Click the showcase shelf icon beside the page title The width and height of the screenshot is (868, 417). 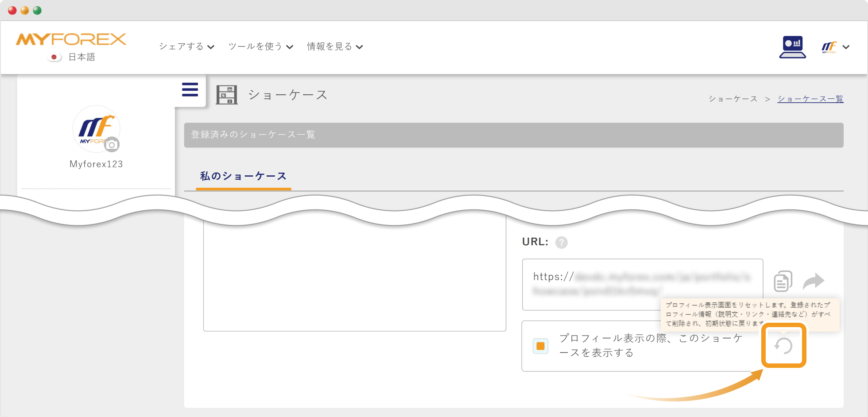coord(227,94)
